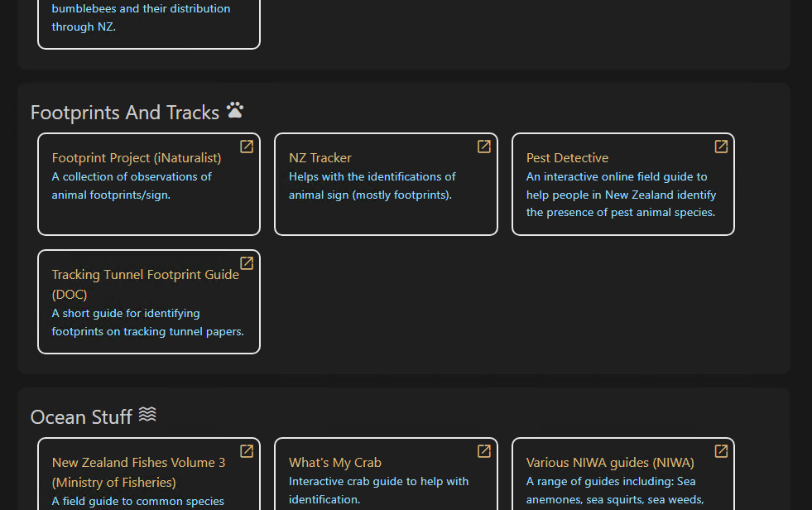Screen dimensions: 812x510
Task: Click text 'A short guide for identifying footprints'
Action: click(x=147, y=322)
